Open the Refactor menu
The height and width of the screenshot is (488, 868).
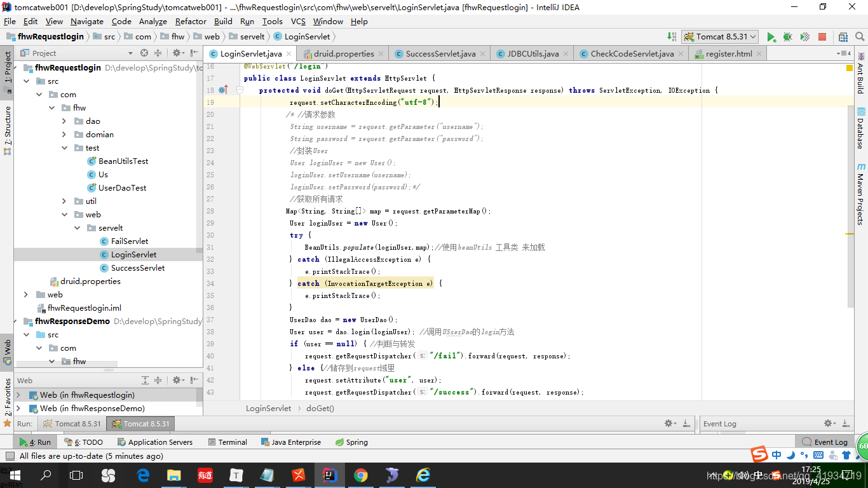191,21
